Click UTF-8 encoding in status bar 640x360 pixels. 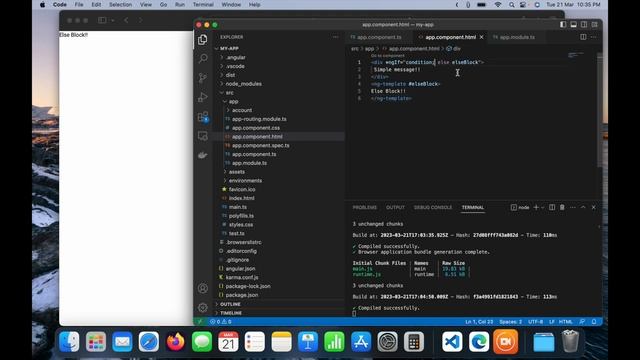(536, 322)
